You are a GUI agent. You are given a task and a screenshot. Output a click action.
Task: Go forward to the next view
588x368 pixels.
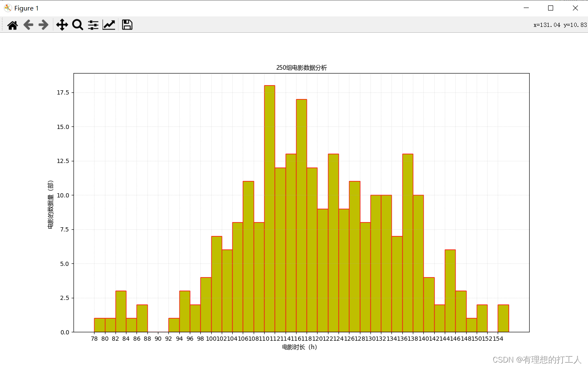43,25
